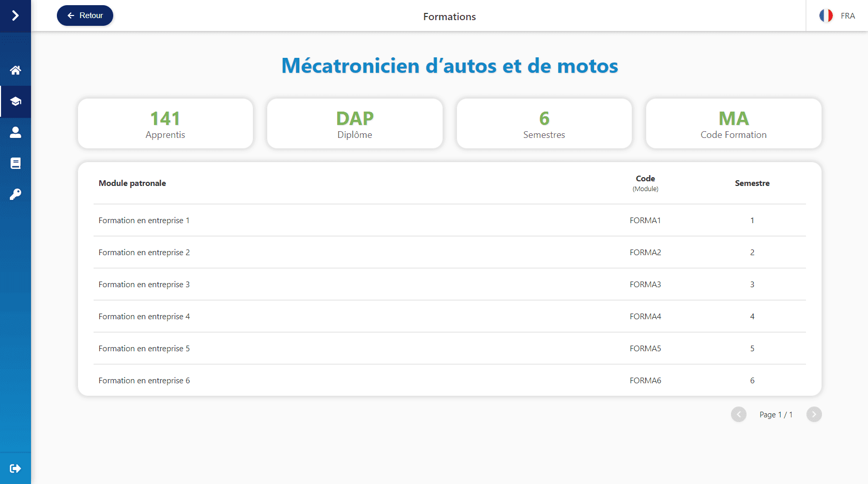
Task: Log out using the exit icon
Action: 16,469
